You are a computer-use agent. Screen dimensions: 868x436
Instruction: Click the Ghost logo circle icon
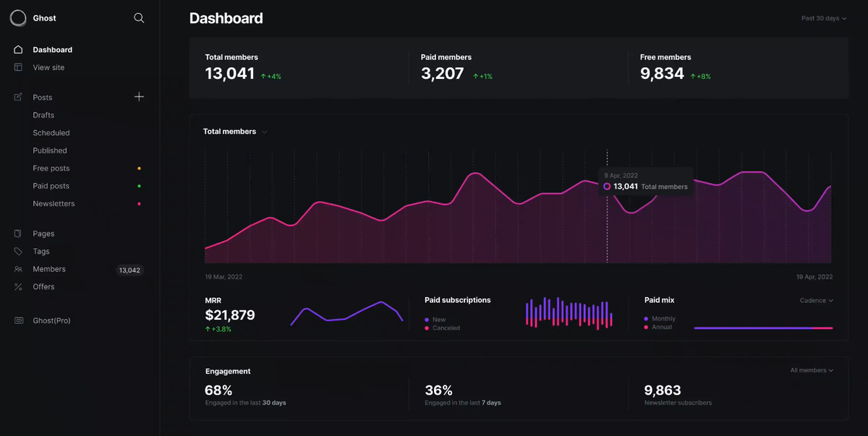coord(18,18)
